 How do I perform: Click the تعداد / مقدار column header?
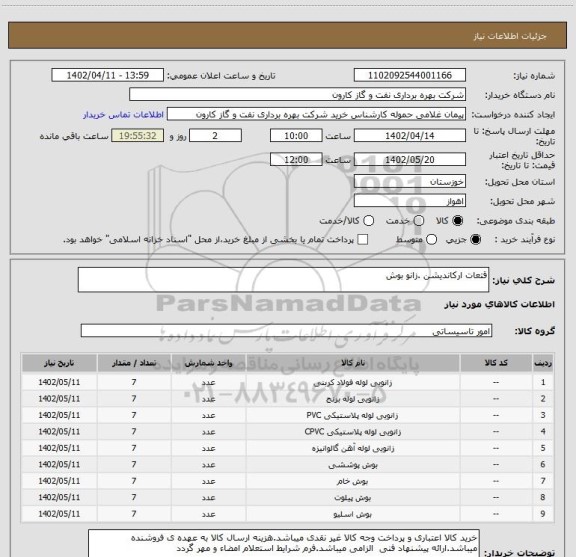click(134, 363)
